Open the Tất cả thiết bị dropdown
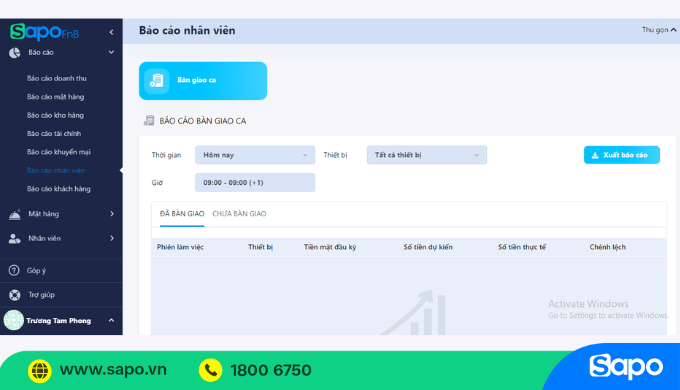680x390 pixels. coord(427,155)
